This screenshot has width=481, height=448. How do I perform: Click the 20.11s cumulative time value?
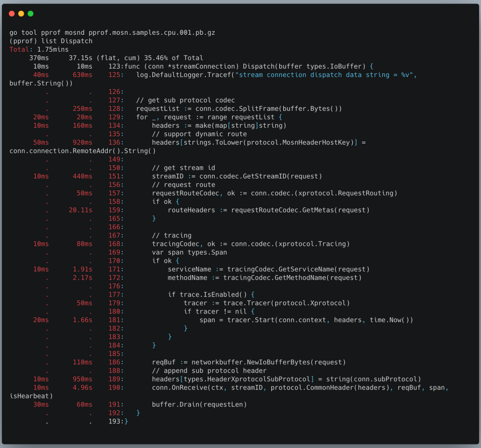(x=80, y=210)
